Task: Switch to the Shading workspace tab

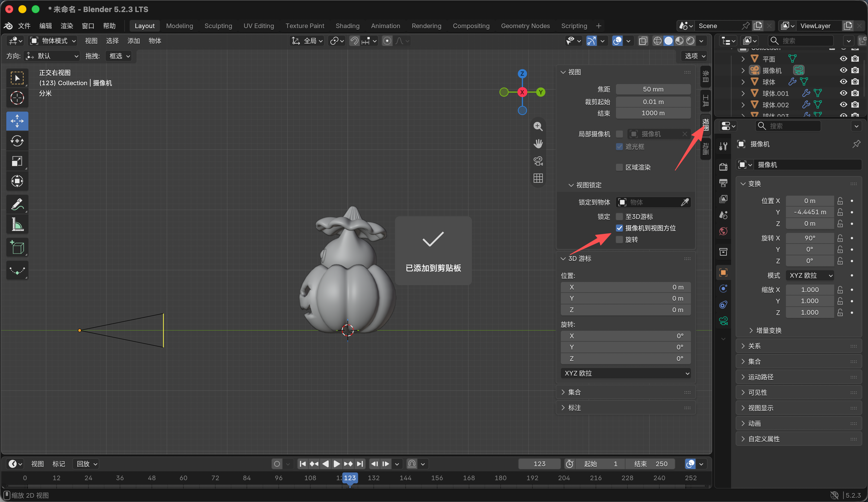Action: (x=347, y=26)
